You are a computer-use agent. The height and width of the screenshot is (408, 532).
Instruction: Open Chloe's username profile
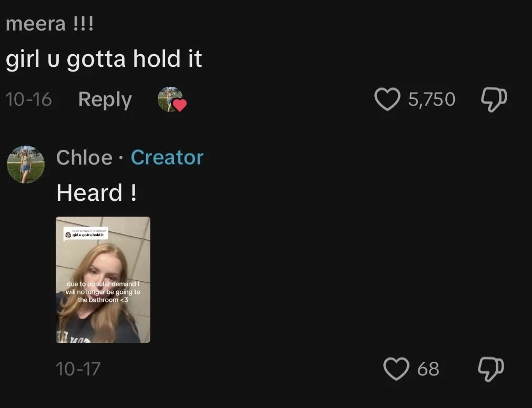[84, 158]
